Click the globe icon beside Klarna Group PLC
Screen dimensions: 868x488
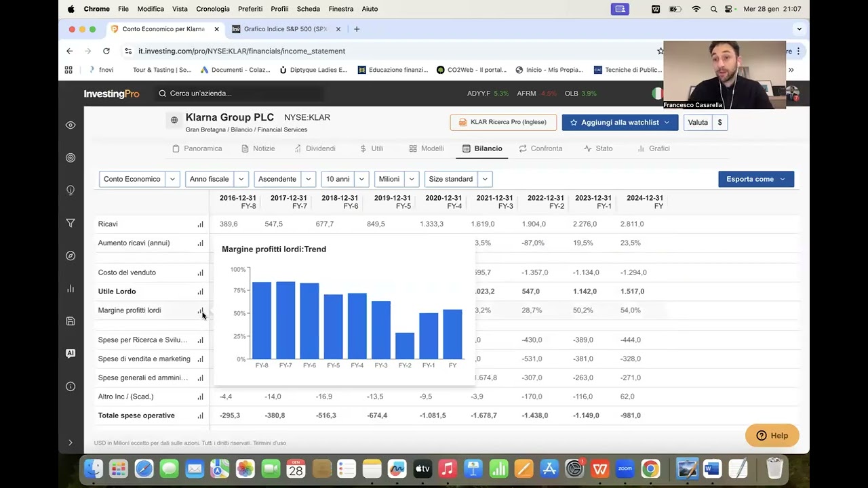click(174, 120)
